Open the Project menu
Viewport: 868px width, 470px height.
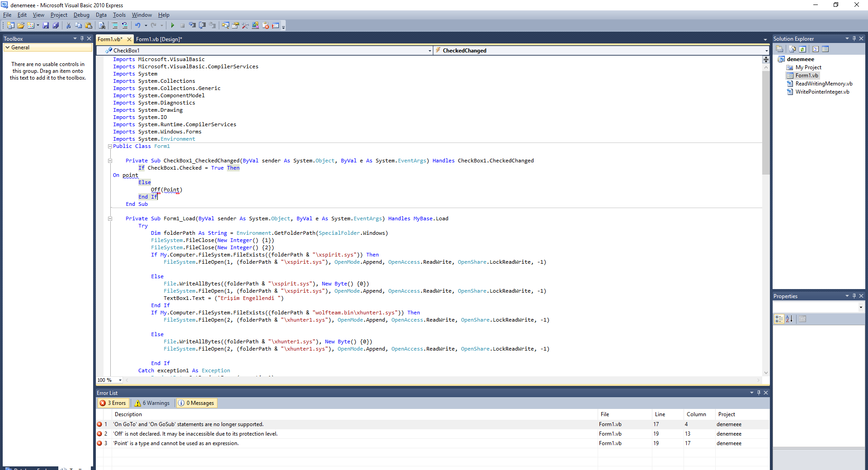click(x=59, y=15)
